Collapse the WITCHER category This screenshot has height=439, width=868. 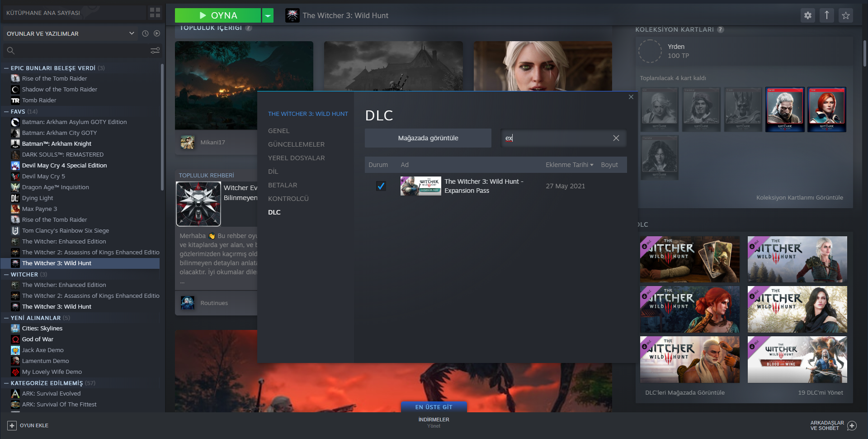click(6, 274)
